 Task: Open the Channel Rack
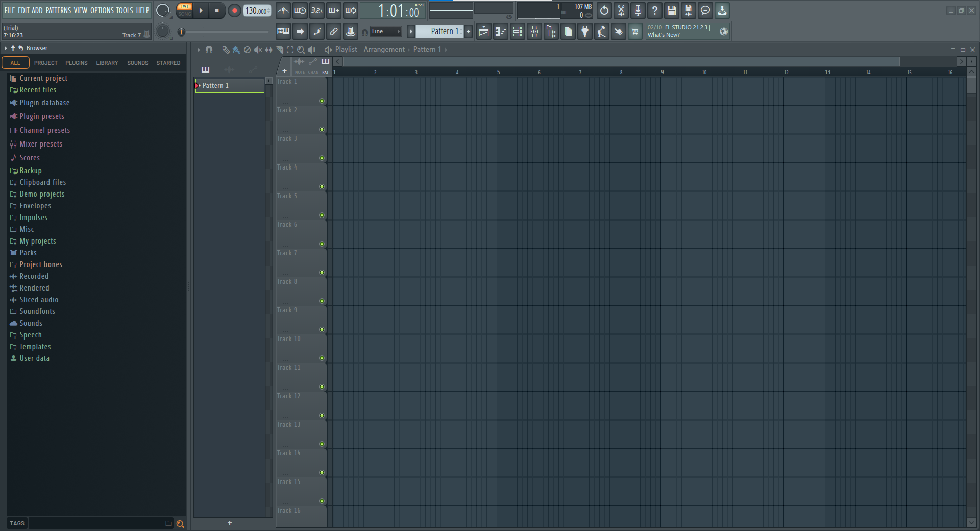[x=517, y=31]
